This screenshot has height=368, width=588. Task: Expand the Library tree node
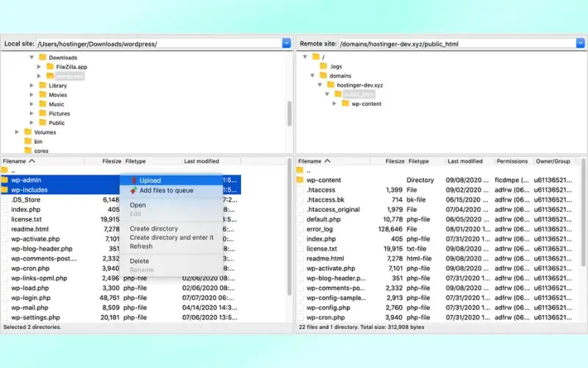pos(32,85)
